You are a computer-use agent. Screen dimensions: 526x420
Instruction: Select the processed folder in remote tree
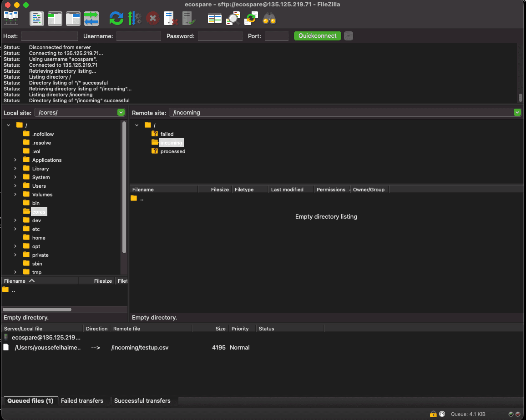click(172, 151)
